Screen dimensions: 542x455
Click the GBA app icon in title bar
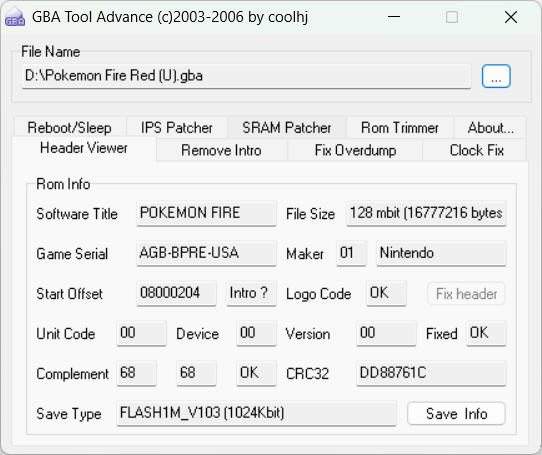[x=15, y=17]
